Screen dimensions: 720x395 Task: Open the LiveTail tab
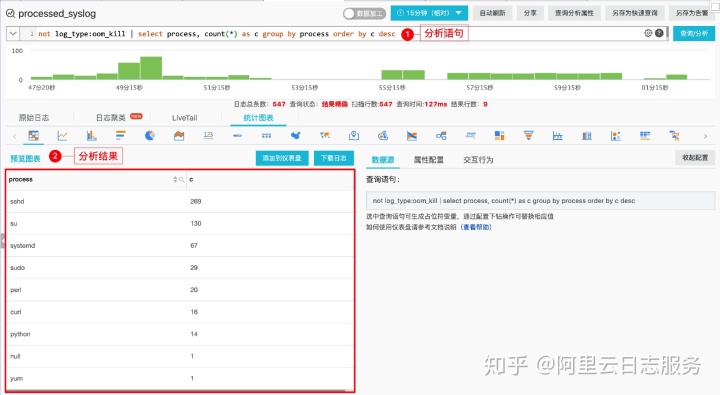coord(185,118)
